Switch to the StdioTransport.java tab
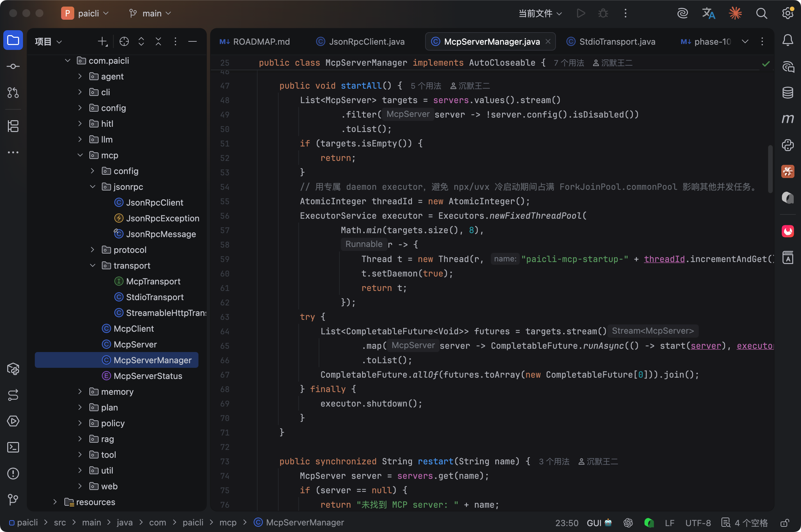Viewport: 801px width, 532px height. pos(611,41)
